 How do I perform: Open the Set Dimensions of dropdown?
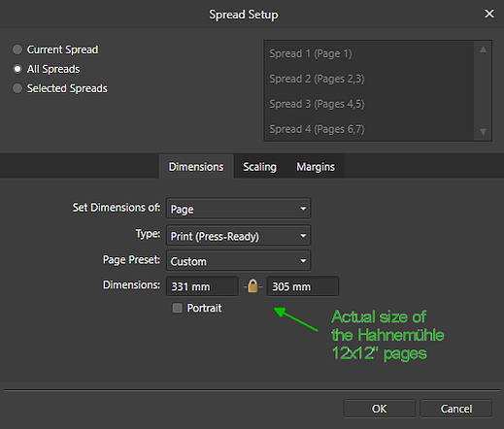pyautogui.click(x=238, y=209)
